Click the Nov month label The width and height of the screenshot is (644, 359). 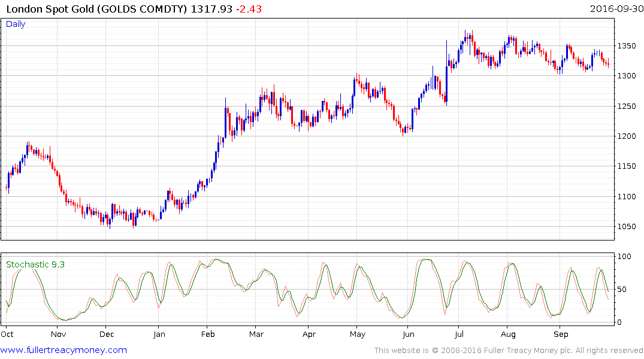point(58,334)
